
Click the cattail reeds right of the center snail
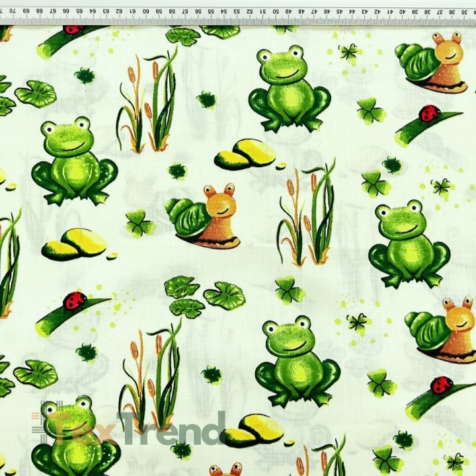pos(307,212)
